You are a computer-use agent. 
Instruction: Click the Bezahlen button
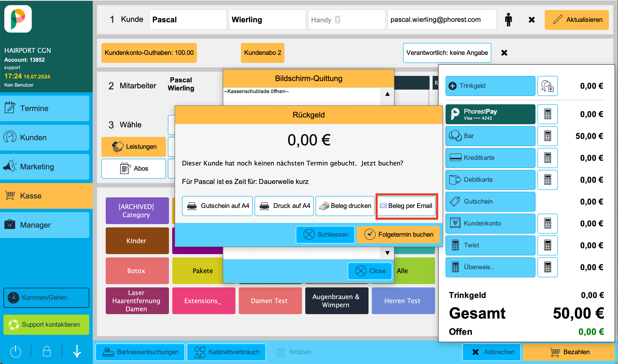pyautogui.click(x=569, y=352)
